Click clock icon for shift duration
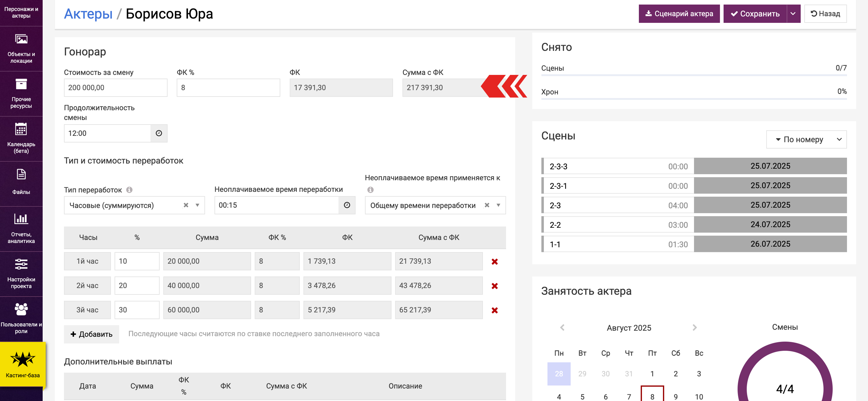Screen dimensions: 868x401 [x=159, y=133]
